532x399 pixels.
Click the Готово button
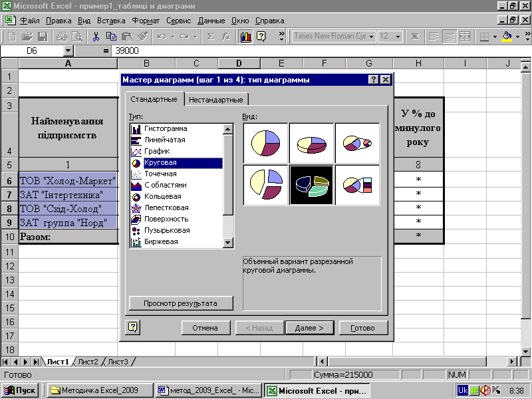[363, 328]
